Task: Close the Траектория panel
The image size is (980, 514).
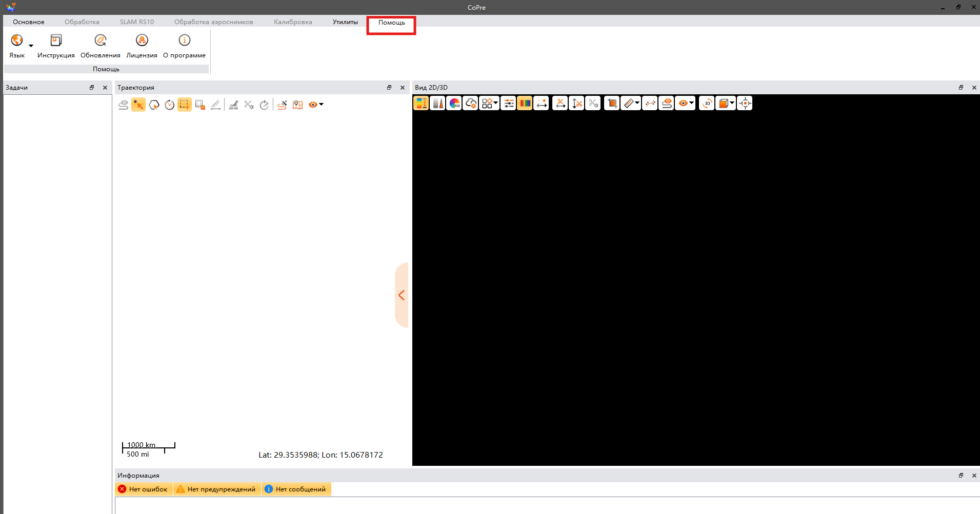Action: point(403,88)
